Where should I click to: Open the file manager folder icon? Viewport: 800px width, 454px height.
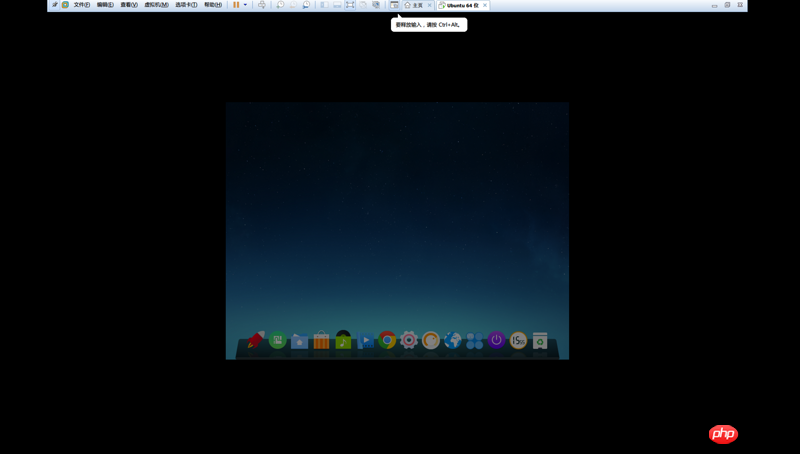click(x=299, y=341)
